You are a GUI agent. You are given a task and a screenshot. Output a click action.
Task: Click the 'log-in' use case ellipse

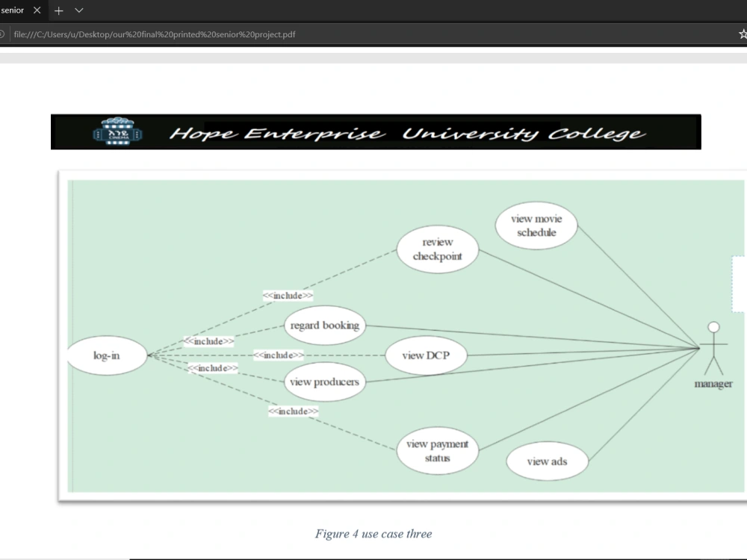[107, 355]
